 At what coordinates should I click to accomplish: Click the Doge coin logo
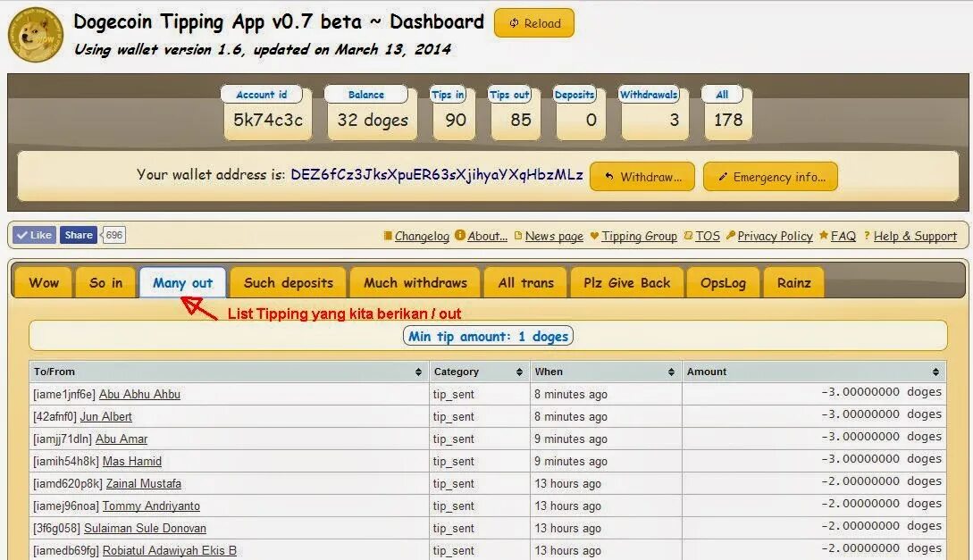(x=36, y=35)
